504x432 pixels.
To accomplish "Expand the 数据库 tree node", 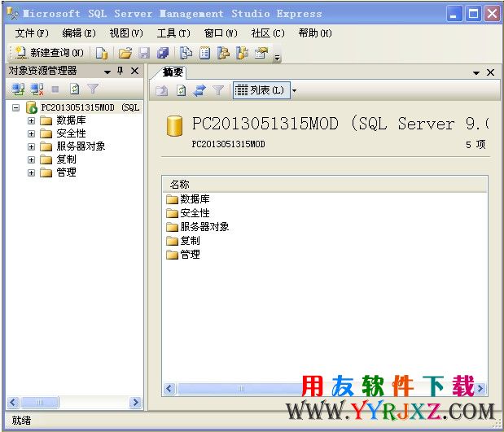I will pos(31,120).
